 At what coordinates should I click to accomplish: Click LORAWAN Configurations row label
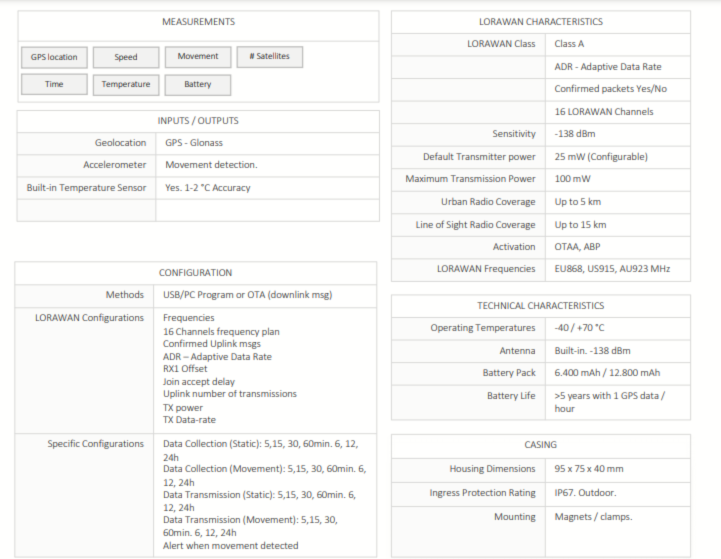click(x=89, y=318)
